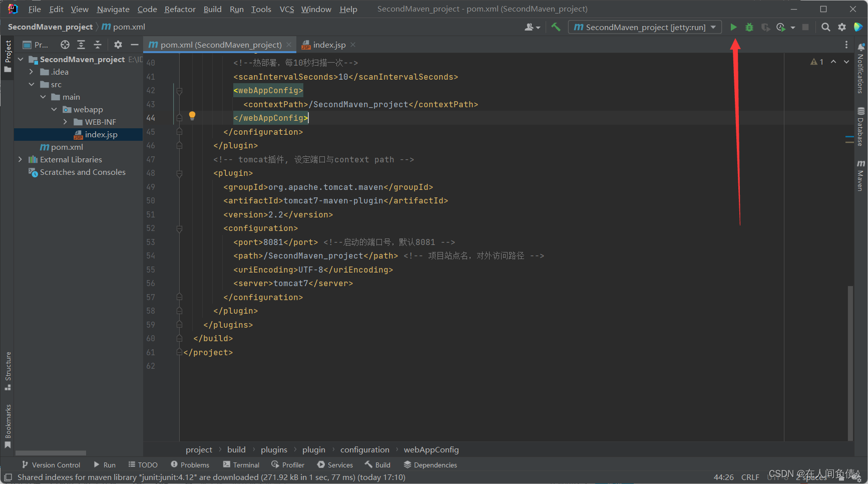Image resolution: width=868 pixels, height=484 pixels.
Task: Toggle the Database side tool window
Action: (x=860, y=126)
